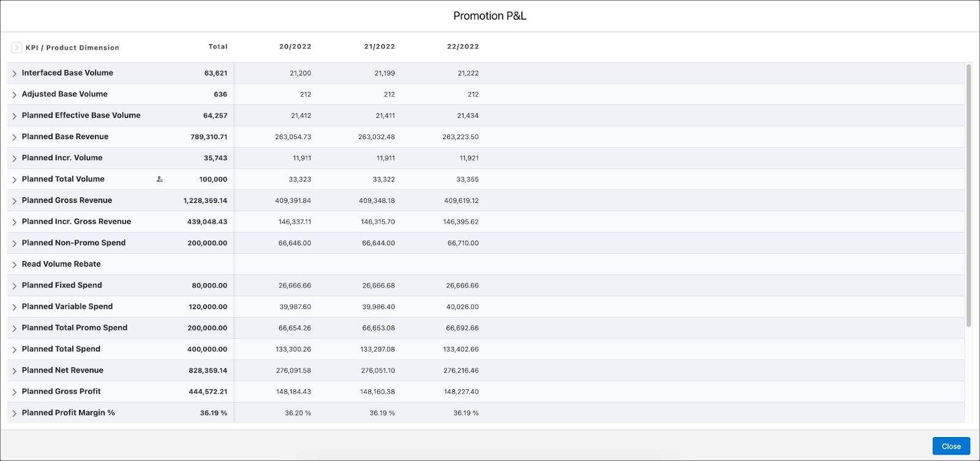Expand the Read Volume Rebate row
980x461 pixels.
click(14, 265)
